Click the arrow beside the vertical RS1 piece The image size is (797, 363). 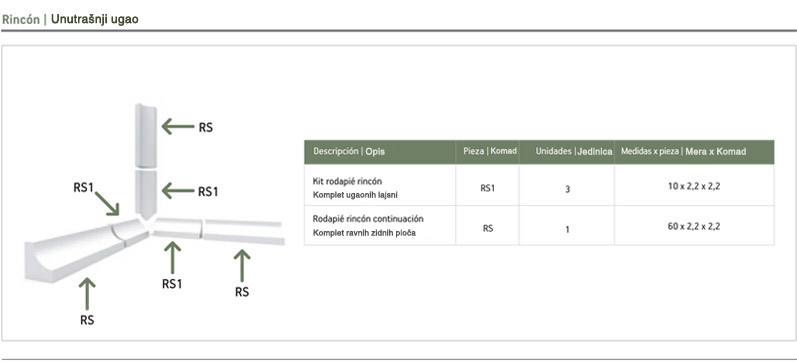tap(178, 191)
